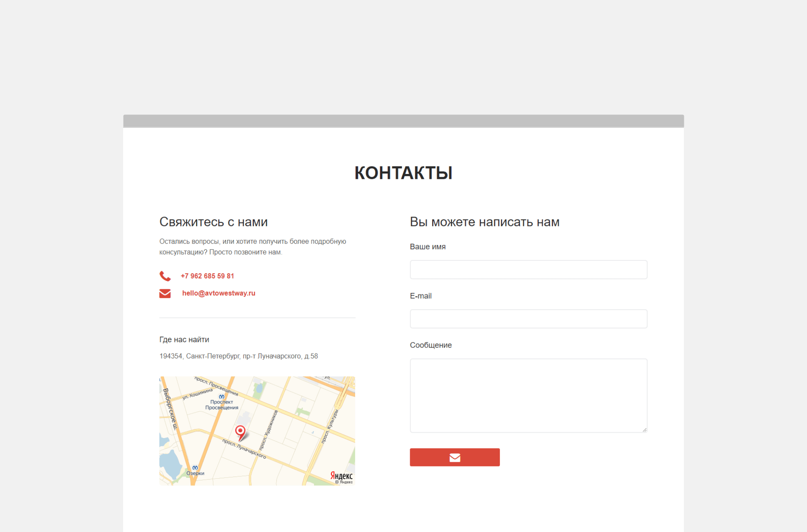Viewport: 807px width, 532px height.
Task: Click the ул. Хошимина label on map
Action: pos(198,394)
